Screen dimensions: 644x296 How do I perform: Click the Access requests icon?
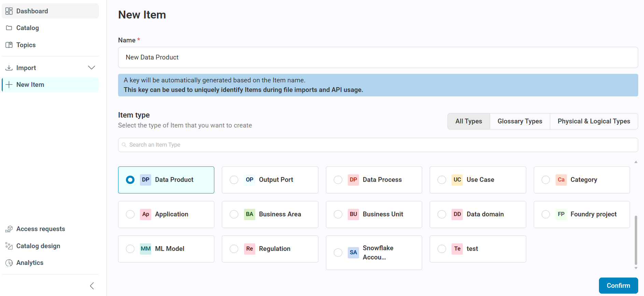pyautogui.click(x=9, y=229)
